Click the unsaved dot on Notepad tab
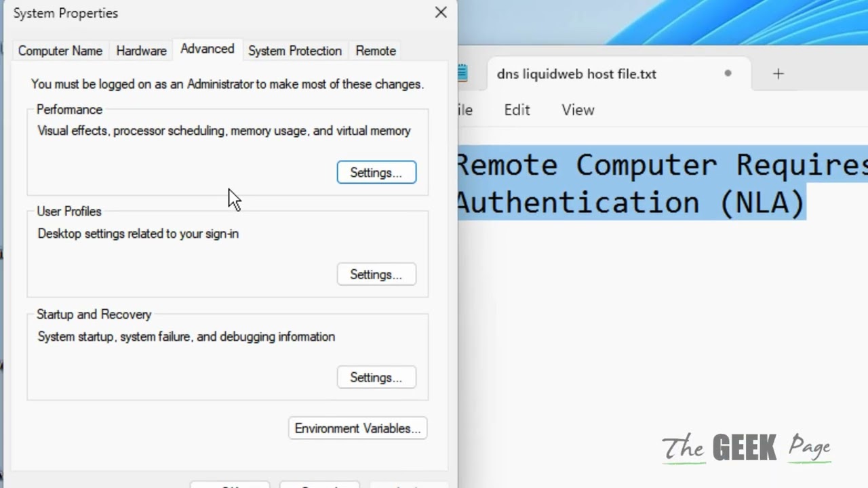The height and width of the screenshot is (488, 868). (728, 73)
